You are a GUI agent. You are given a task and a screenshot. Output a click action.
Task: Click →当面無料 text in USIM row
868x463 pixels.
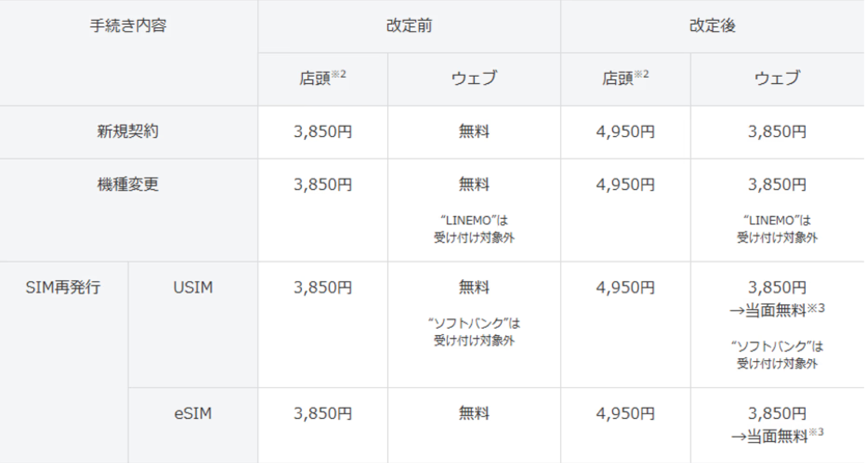(768, 310)
